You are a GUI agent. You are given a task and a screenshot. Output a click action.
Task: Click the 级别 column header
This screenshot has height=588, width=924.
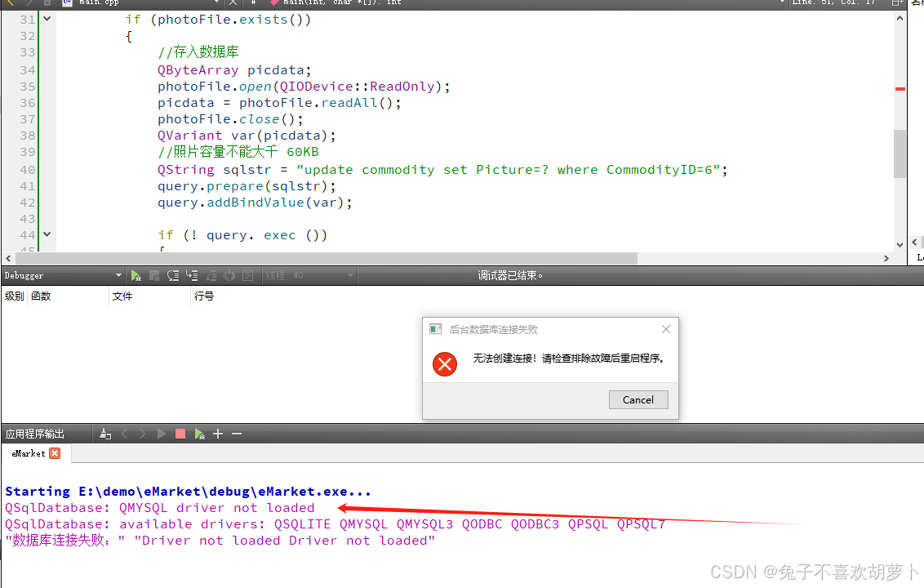tap(14, 296)
